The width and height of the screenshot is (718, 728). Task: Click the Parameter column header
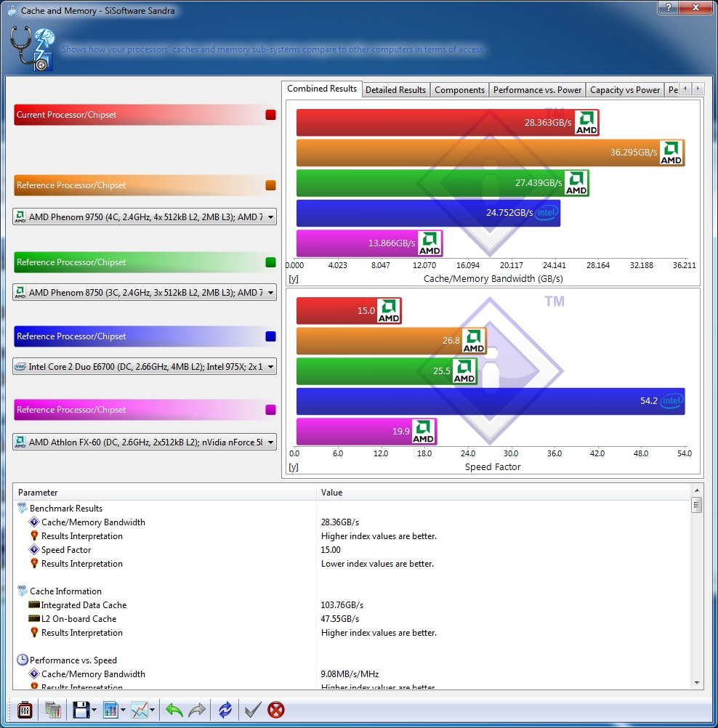coord(165,492)
